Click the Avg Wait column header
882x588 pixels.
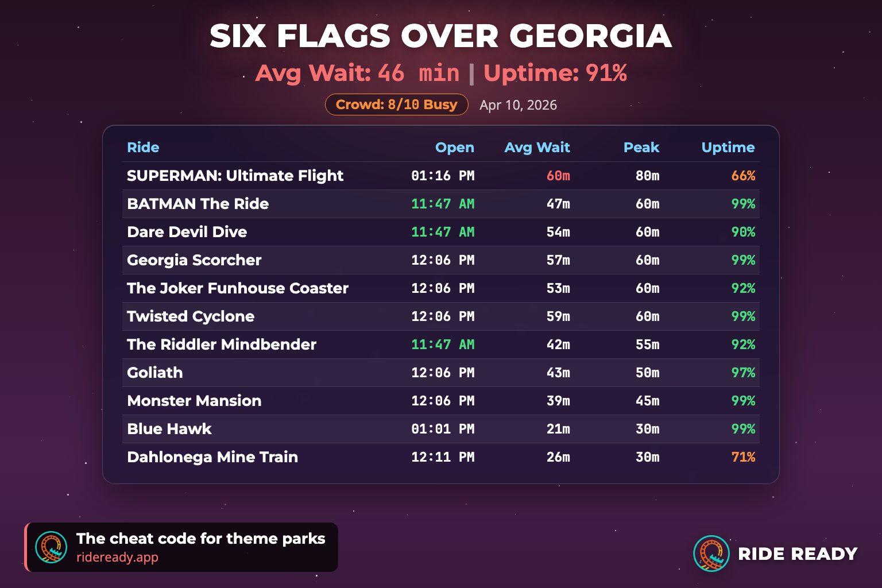tap(537, 148)
